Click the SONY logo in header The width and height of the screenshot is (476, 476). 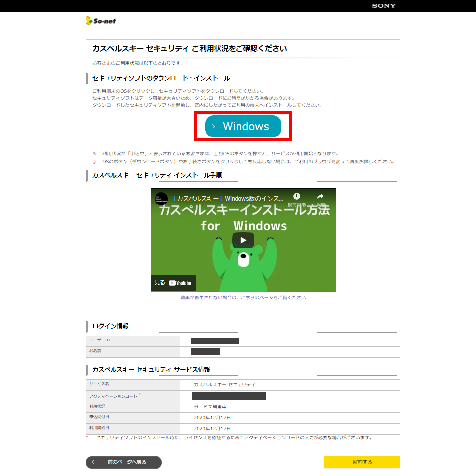384,6
